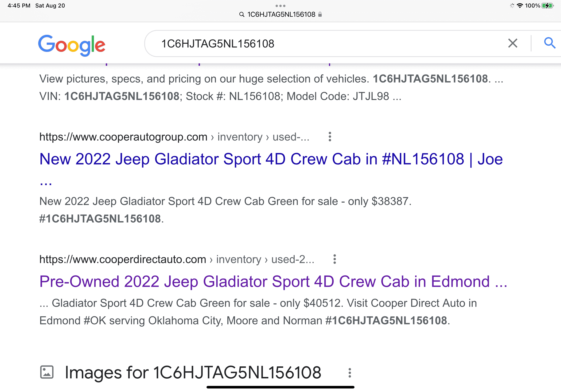Tap the loading activity spinner in status bar
The width and height of the screenshot is (561, 392).
512,6
